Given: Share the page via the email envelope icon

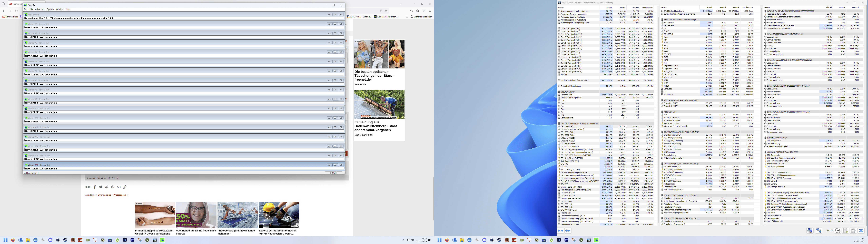Looking at the screenshot, I should coord(119,187).
